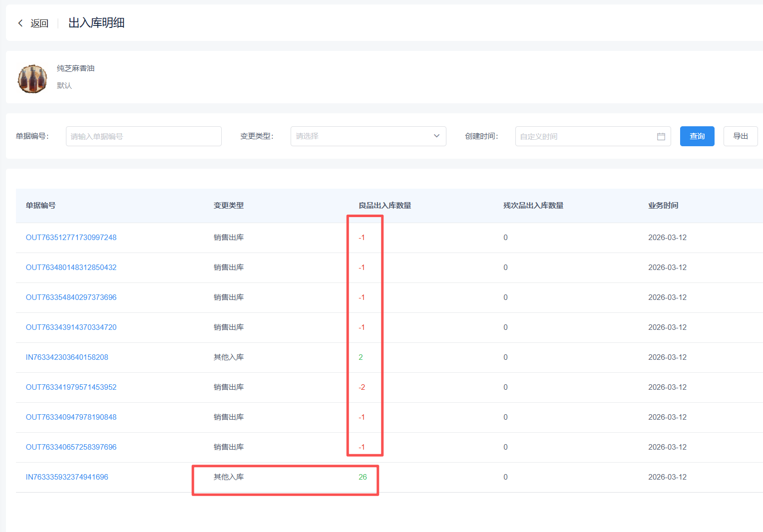Open order OUT763343914370334720
This screenshot has height=532, width=763.
click(x=71, y=327)
